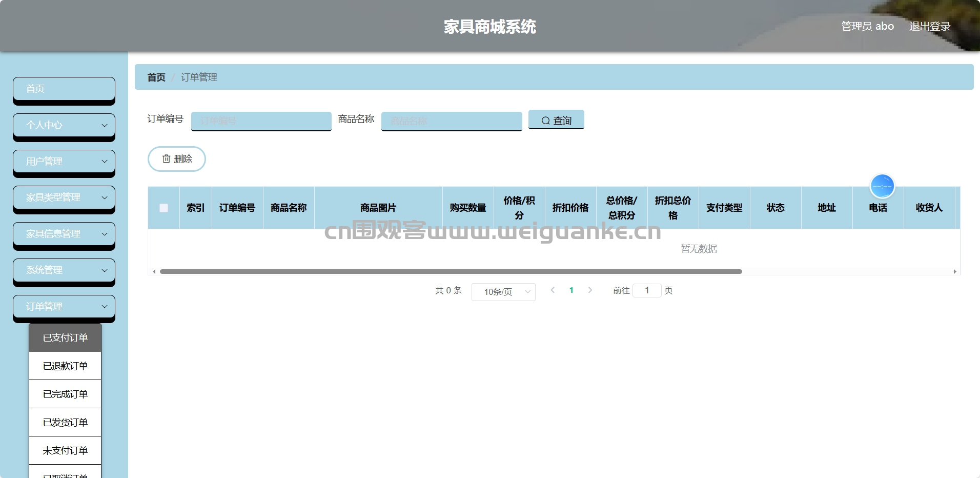Viewport: 980px width, 478px height.
Task: Click the 查询 search button
Action: pyautogui.click(x=556, y=120)
